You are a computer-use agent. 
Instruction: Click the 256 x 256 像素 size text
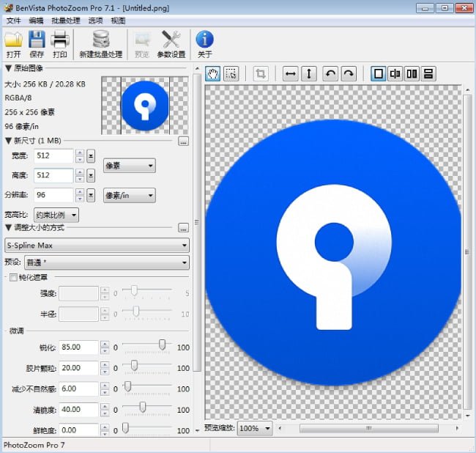click(29, 112)
